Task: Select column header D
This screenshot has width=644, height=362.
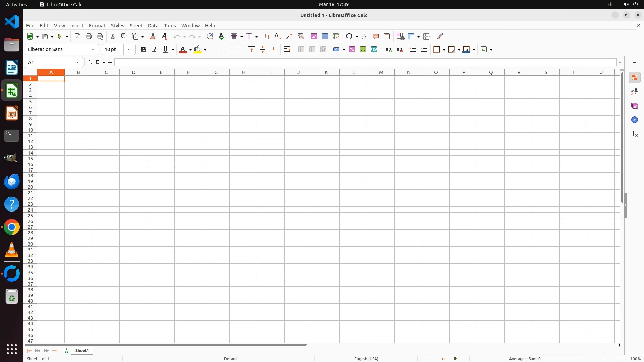Action: [133, 72]
